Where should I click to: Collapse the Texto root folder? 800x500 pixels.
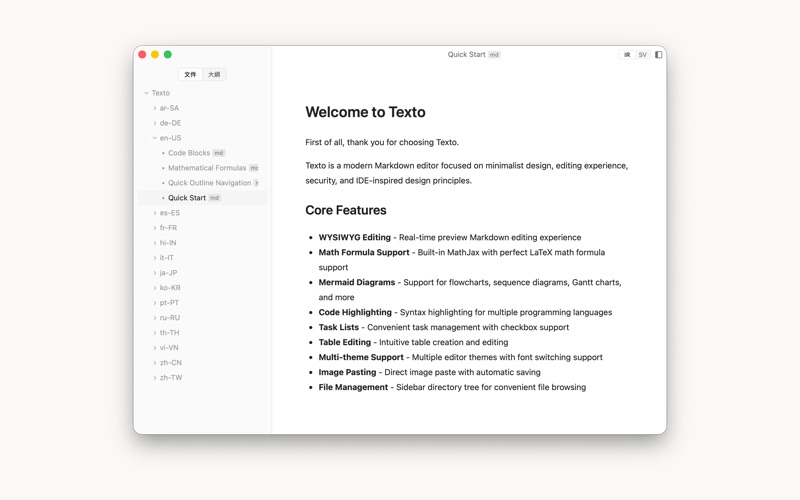pos(146,93)
